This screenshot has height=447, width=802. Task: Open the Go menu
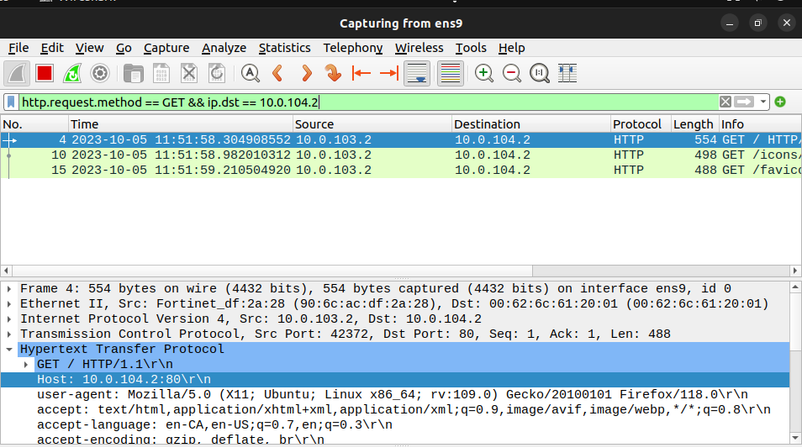(124, 48)
